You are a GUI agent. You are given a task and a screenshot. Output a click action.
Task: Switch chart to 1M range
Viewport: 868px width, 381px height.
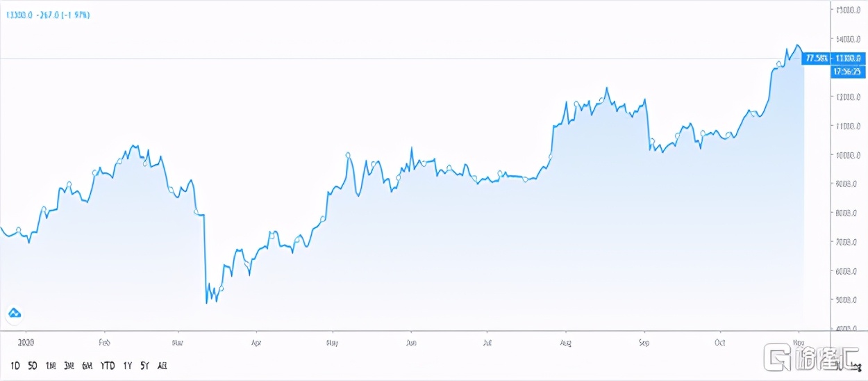click(51, 365)
